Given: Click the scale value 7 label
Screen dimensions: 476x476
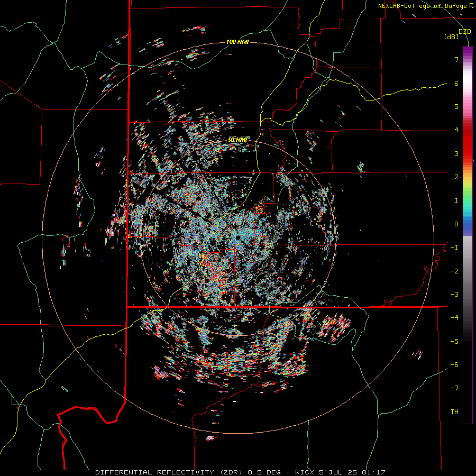Looking at the screenshot, I should pos(456,59).
